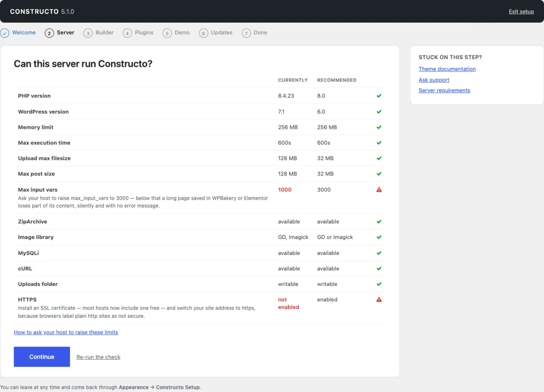The image size is (544, 392).
Task: Open the Plugins step
Action: [x=144, y=33]
